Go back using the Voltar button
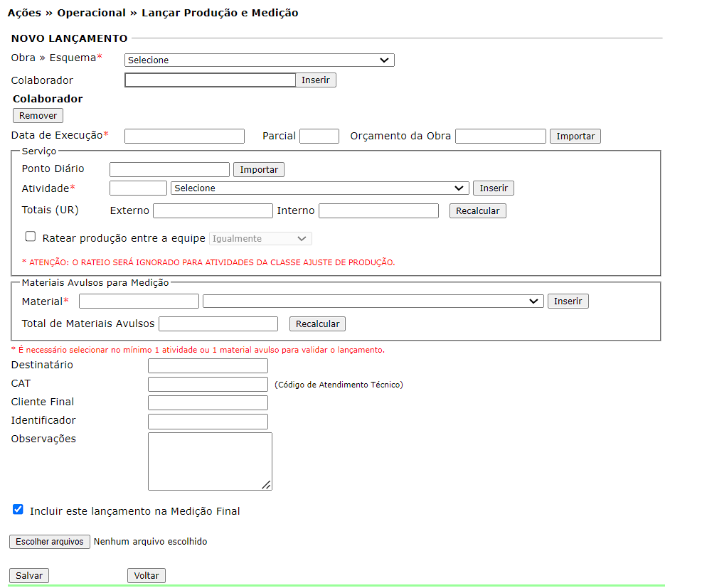Screen dimensions: 702x588 147,576
